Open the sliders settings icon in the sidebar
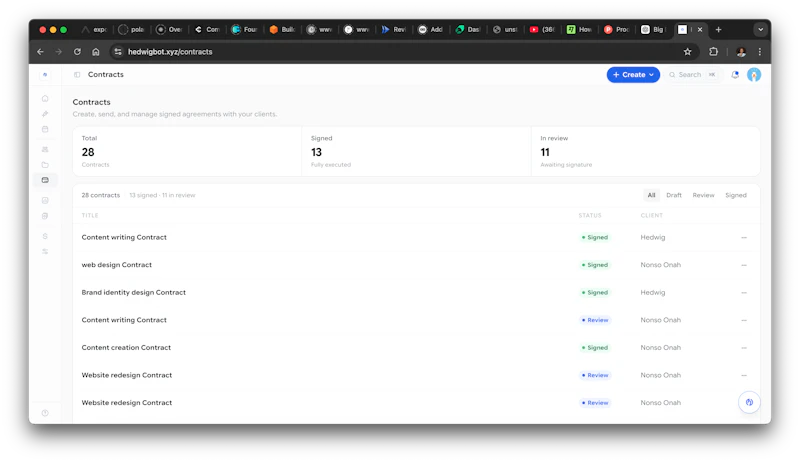This screenshot has height=462, width=800. [45, 251]
